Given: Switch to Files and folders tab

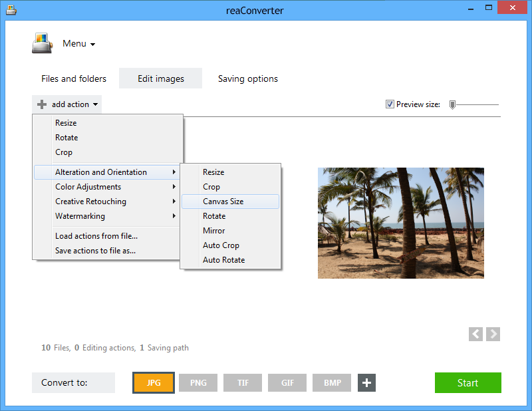Looking at the screenshot, I should pyautogui.click(x=74, y=78).
